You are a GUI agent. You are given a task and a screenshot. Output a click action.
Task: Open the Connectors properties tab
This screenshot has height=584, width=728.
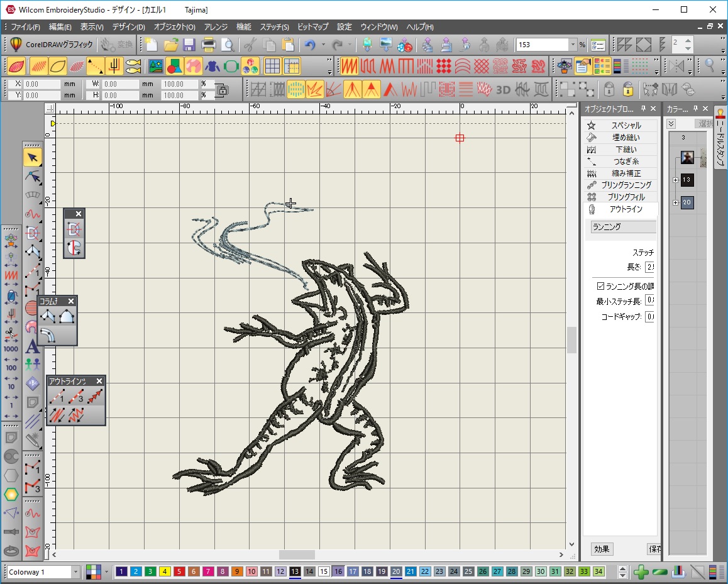click(620, 161)
